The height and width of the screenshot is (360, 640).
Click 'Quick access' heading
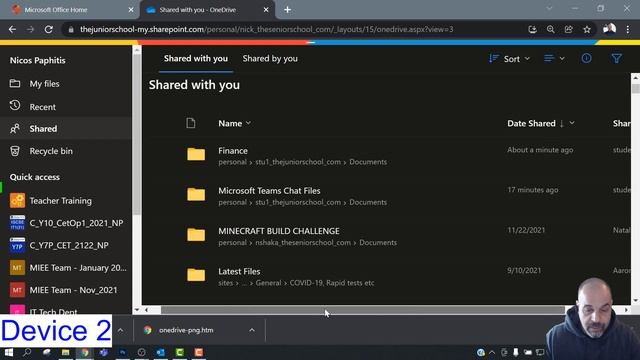35,177
